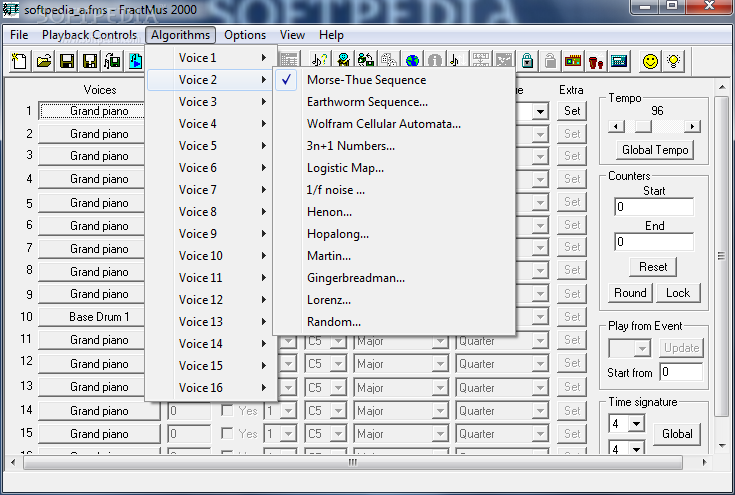Screen dimensions: 735x495
Task: Open the File menu
Action: [19, 35]
